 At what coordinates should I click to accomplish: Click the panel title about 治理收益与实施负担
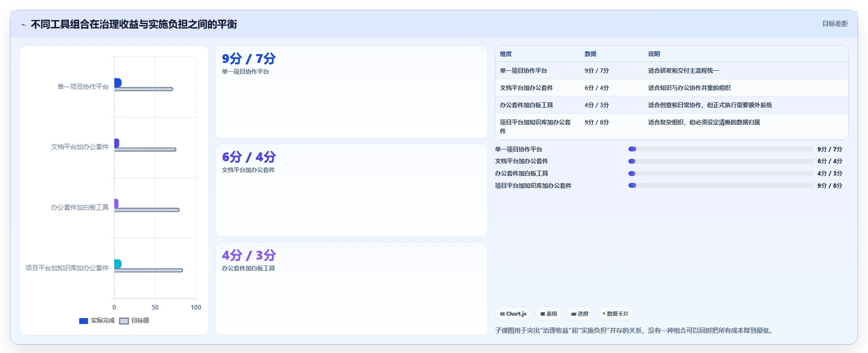coord(134,24)
